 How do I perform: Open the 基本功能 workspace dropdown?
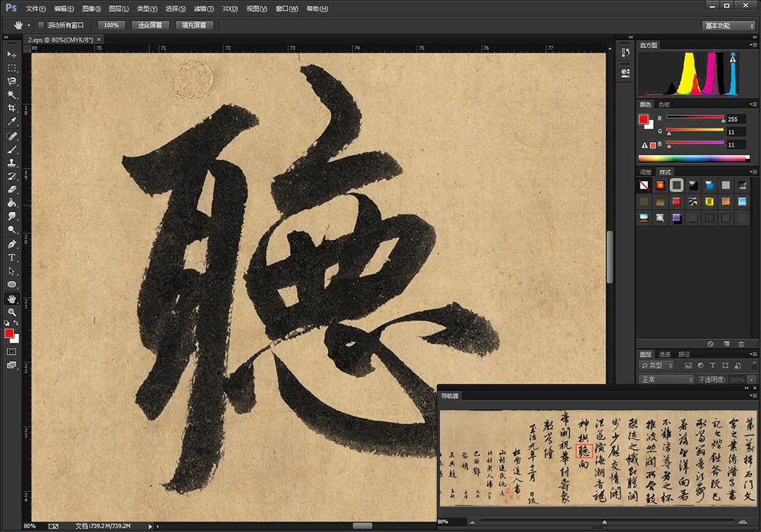click(x=729, y=26)
